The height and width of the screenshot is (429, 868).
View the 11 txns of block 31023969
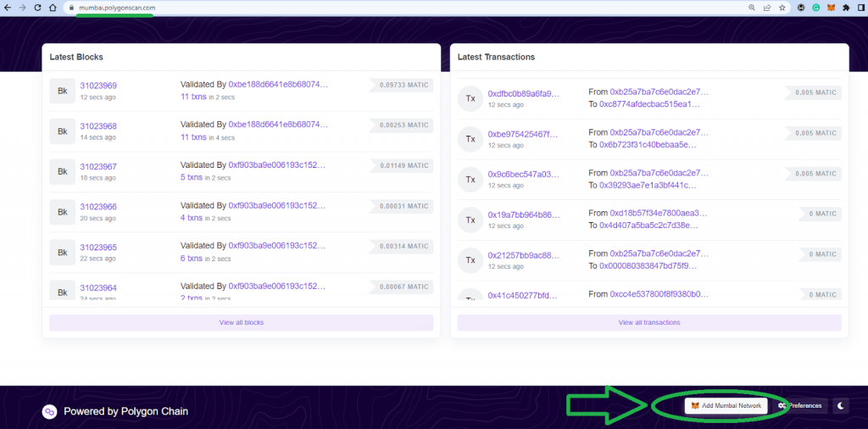(x=193, y=97)
